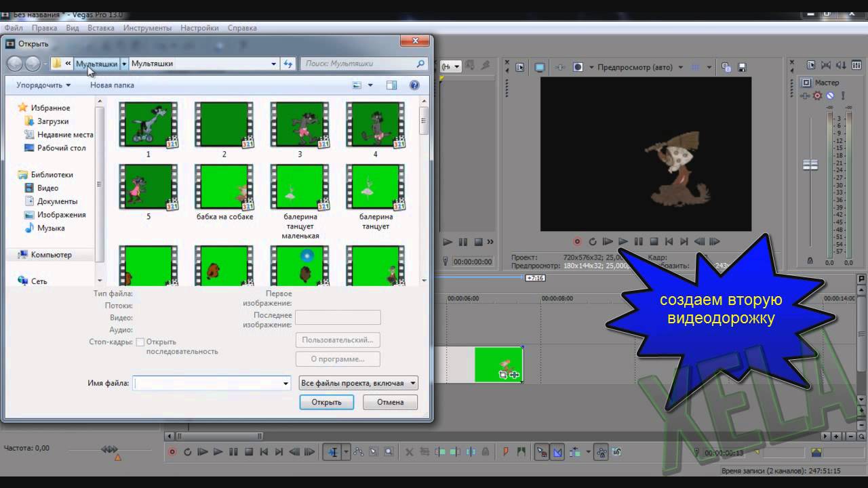Open the Справка menu
868x488 pixels.
pos(242,28)
